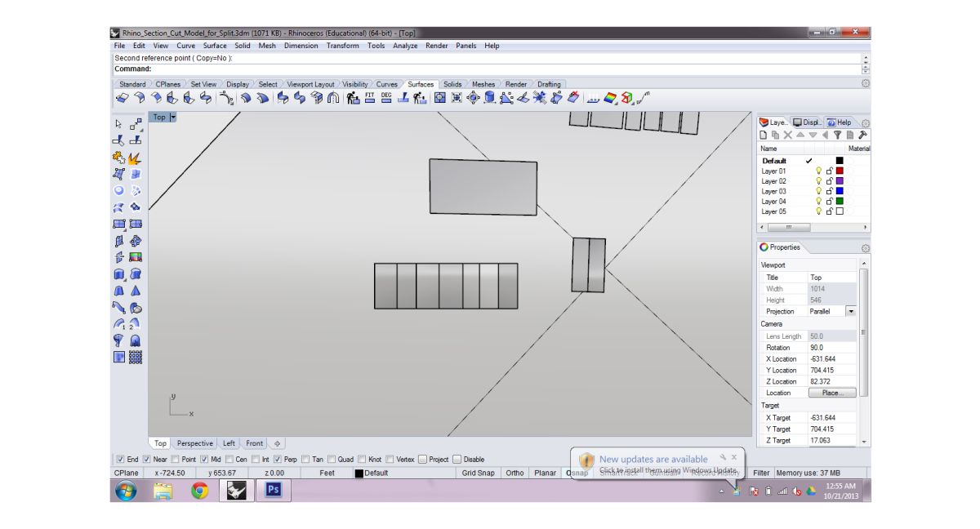
Task: Uncheck the Near osnap checkbox
Action: click(147, 459)
